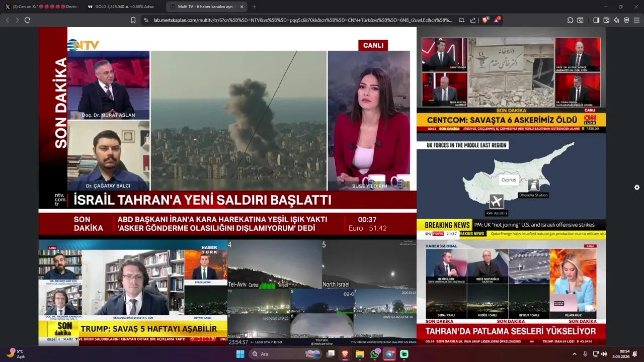This screenshot has height=362, width=644.
Task: Open Task View on taskbar
Action: coord(331,354)
